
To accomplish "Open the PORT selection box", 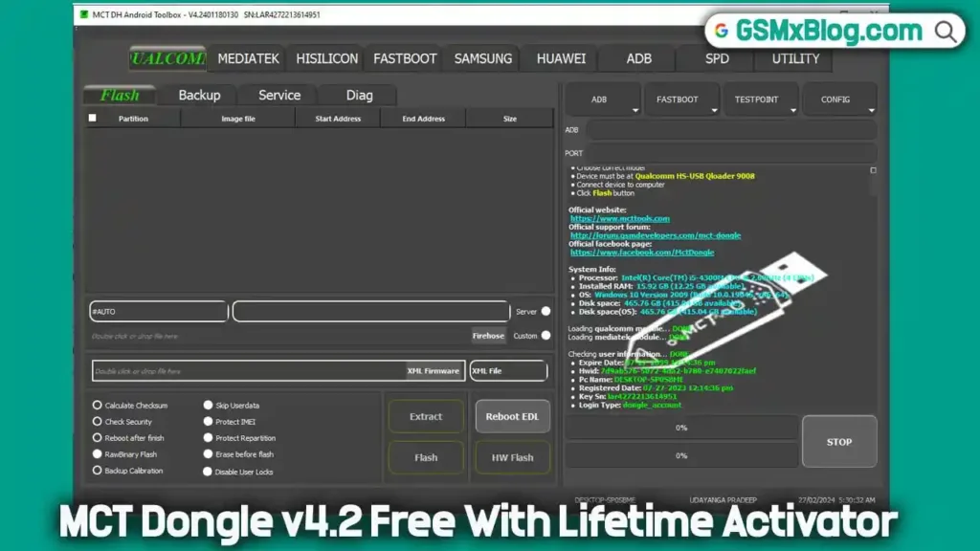I will pos(730,153).
